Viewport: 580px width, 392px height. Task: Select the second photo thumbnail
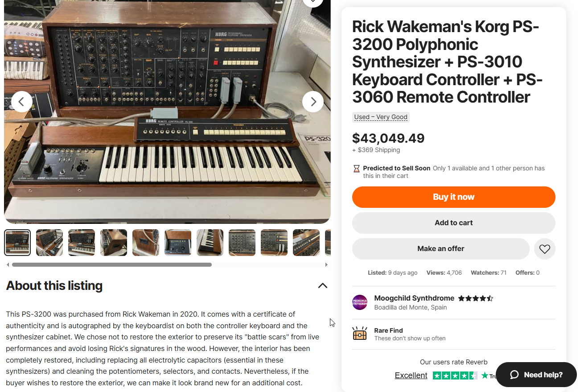(49, 243)
